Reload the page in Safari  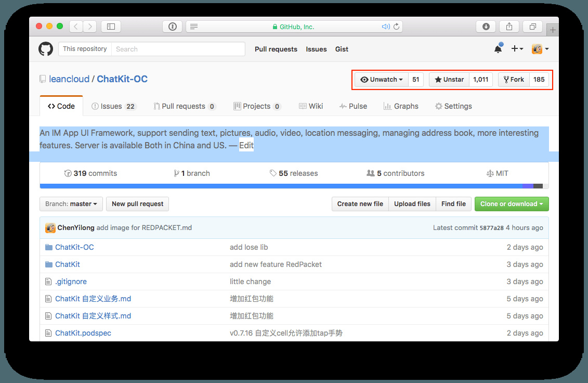pos(396,27)
